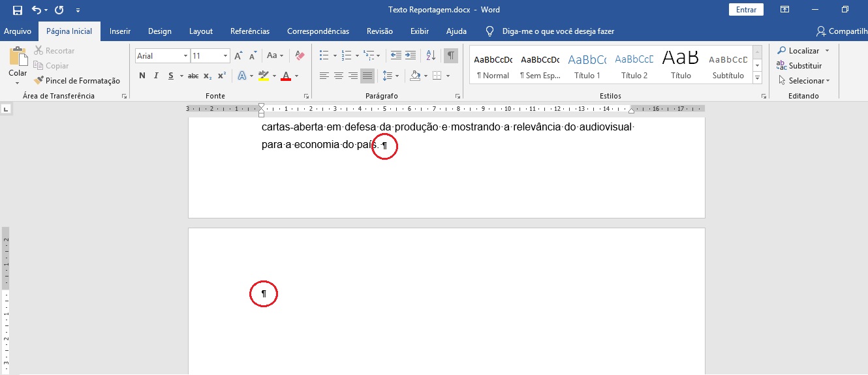
Task: Switch to the Inserir tab
Action: 120,31
